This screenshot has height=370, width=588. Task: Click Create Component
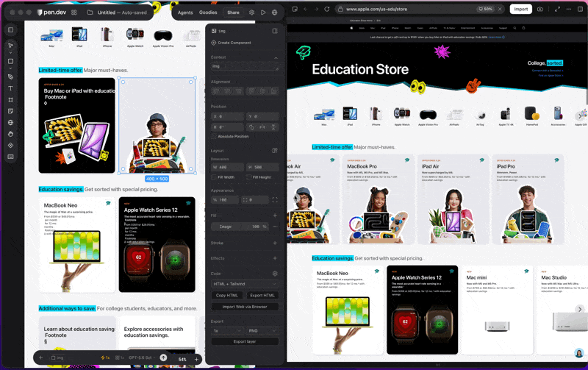(232, 43)
